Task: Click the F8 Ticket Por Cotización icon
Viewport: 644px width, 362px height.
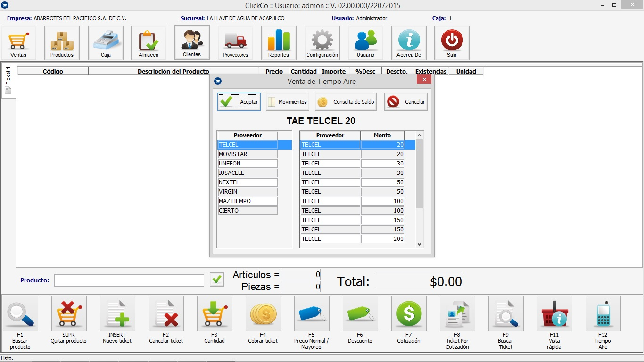Action: tap(457, 313)
